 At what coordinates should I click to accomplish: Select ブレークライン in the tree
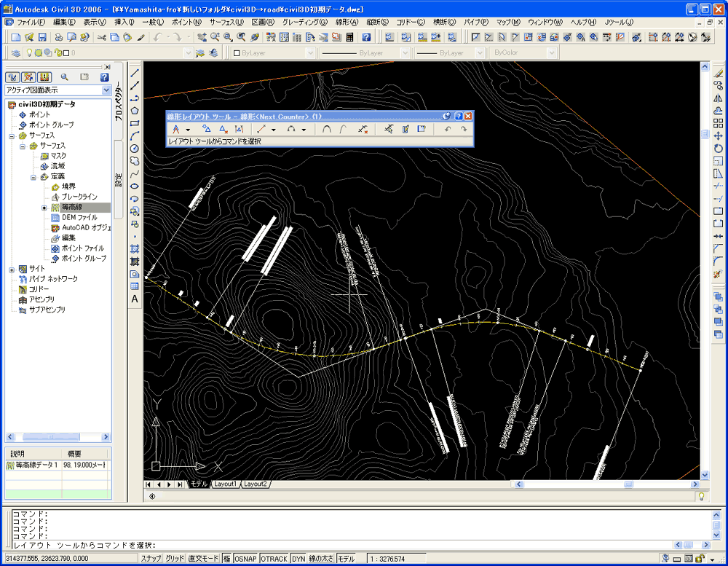click(79, 197)
